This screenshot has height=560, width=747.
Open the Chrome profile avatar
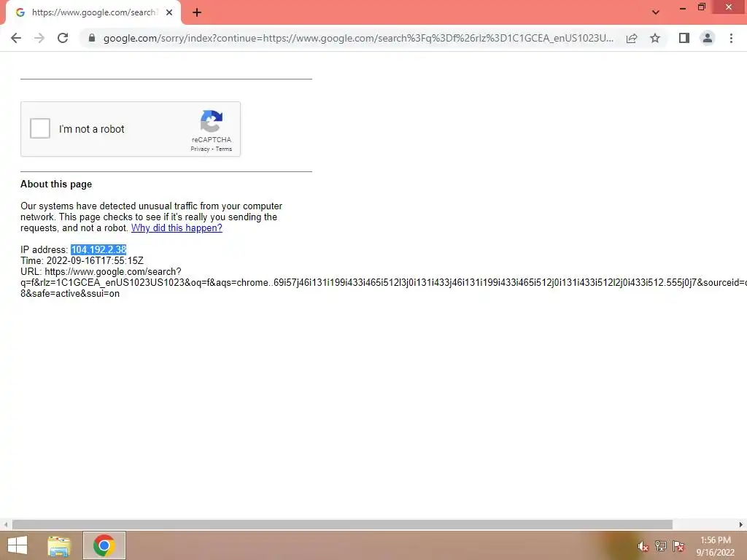(x=708, y=38)
